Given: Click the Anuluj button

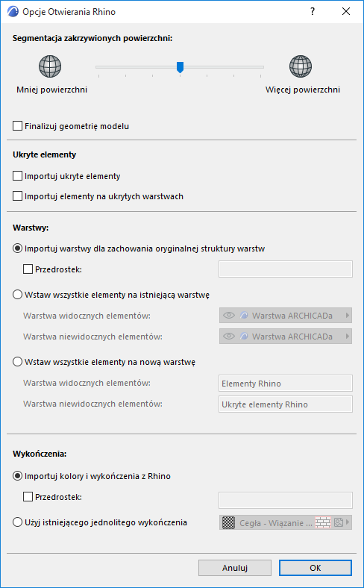Looking at the screenshot, I should click(235, 568).
